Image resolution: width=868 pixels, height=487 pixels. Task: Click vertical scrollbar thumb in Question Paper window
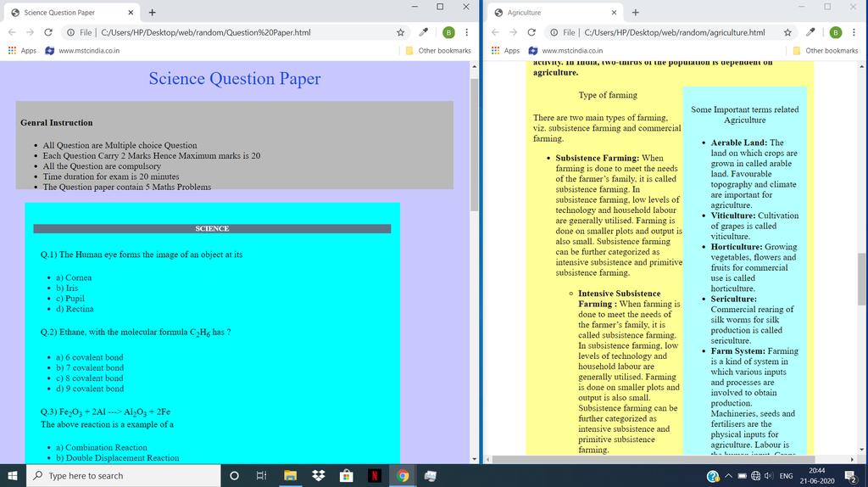[x=475, y=144]
